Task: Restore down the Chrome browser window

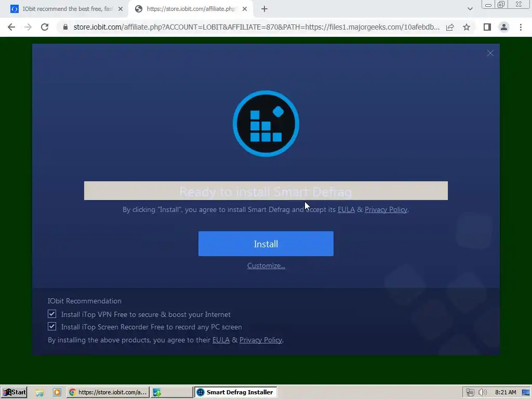Action: point(501,5)
